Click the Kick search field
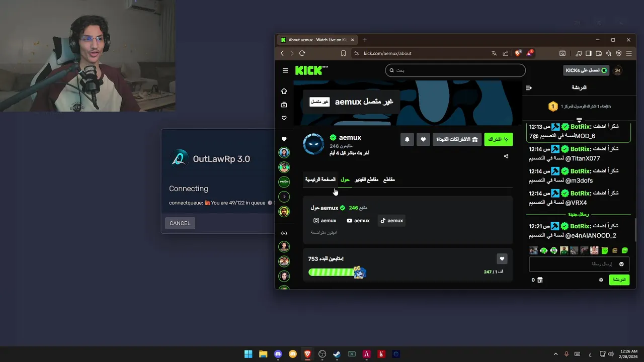Screen dimensions: 644x362 click(x=455, y=70)
